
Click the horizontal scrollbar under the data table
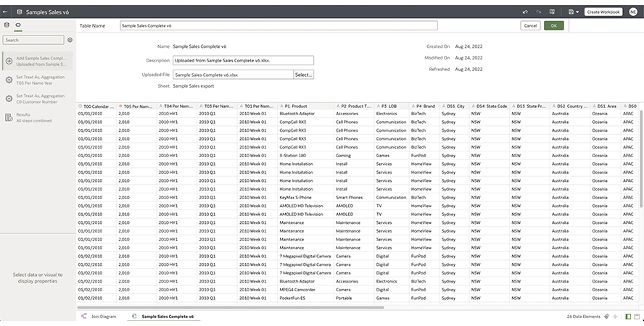click(231, 307)
